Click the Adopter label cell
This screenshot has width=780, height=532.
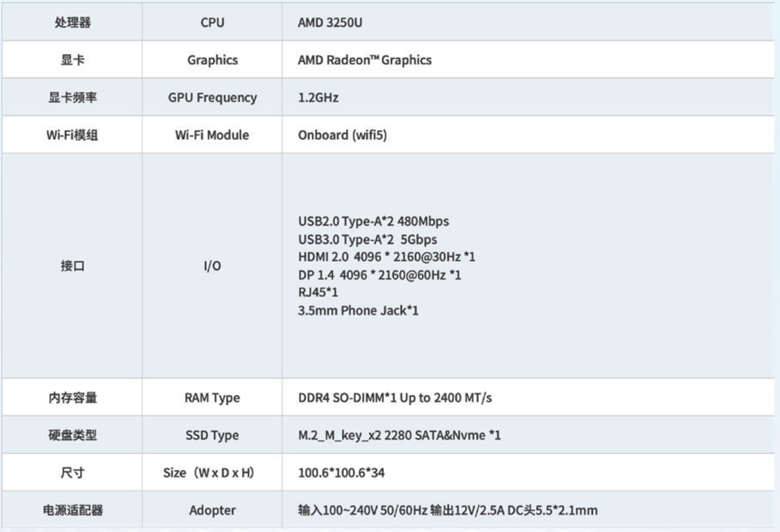click(x=212, y=510)
